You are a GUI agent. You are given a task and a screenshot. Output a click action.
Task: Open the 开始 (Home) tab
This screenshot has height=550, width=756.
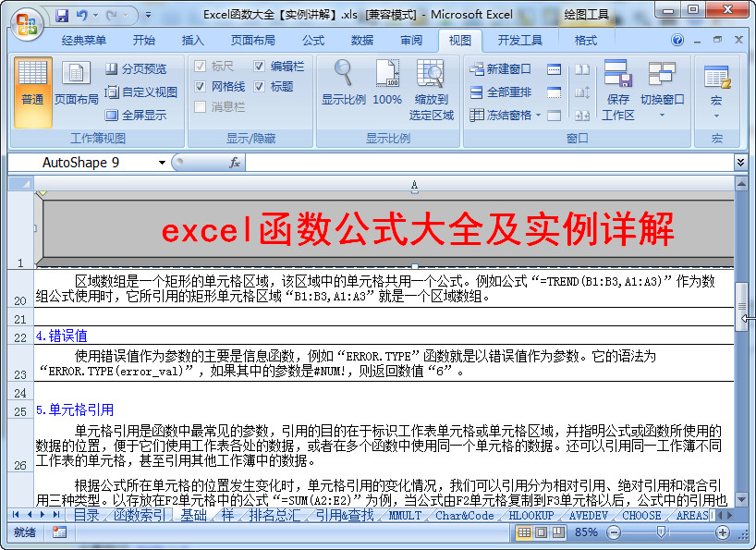coord(143,41)
